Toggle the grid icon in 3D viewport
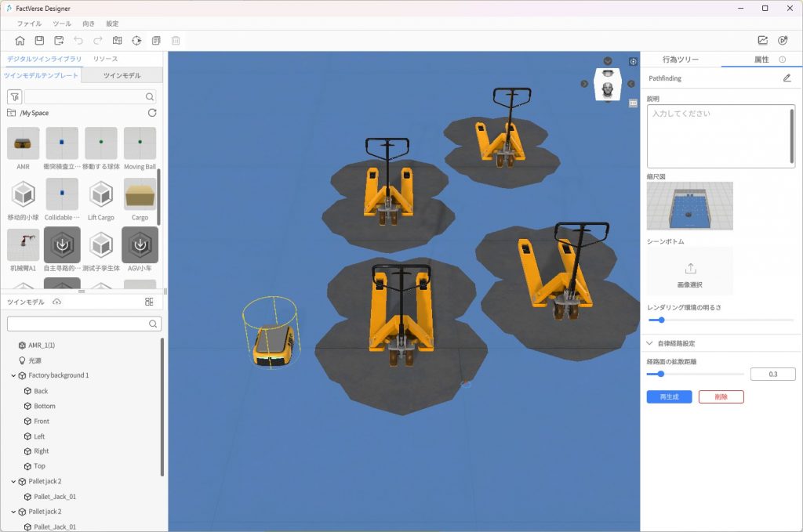The width and height of the screenshot is (803, 532). pos(633,103)
